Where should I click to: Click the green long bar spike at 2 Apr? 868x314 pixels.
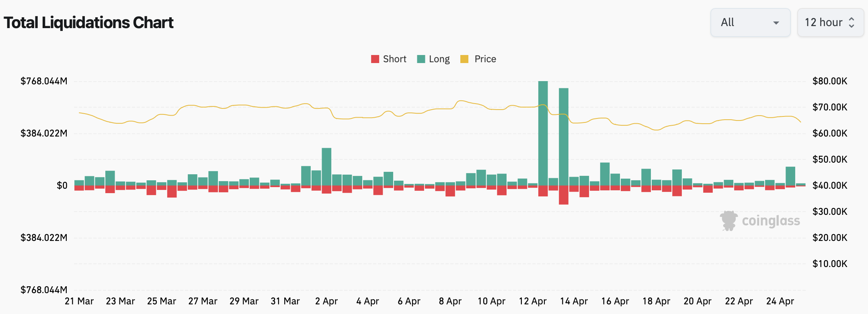[x=326, y=167]
